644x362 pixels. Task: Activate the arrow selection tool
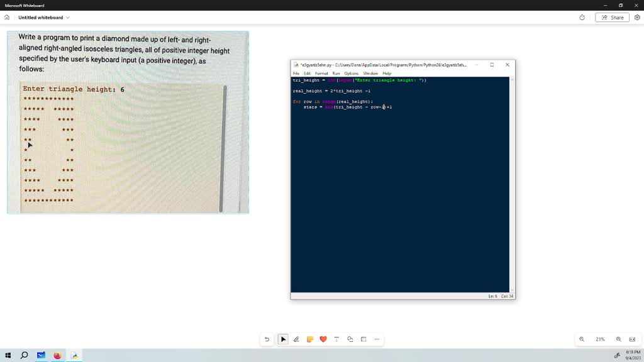283,339
